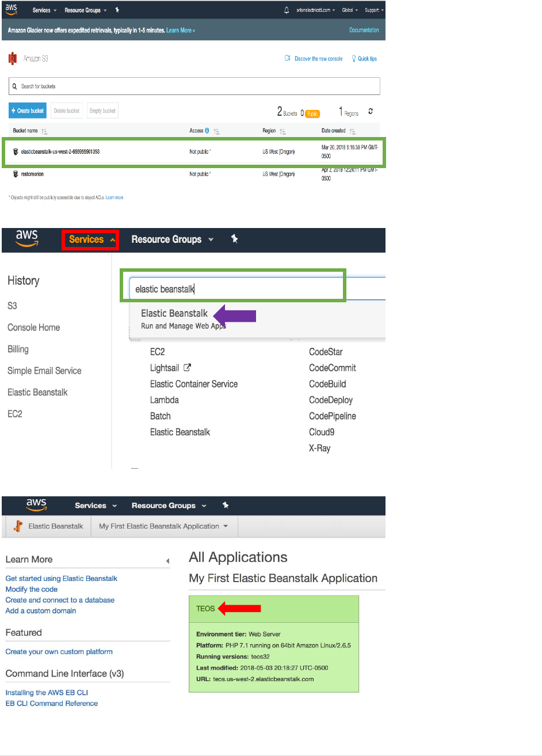Open Get started using Elastic Beanstalk link
Viewport: 542px width, 756px height.
tap(62, 579)
